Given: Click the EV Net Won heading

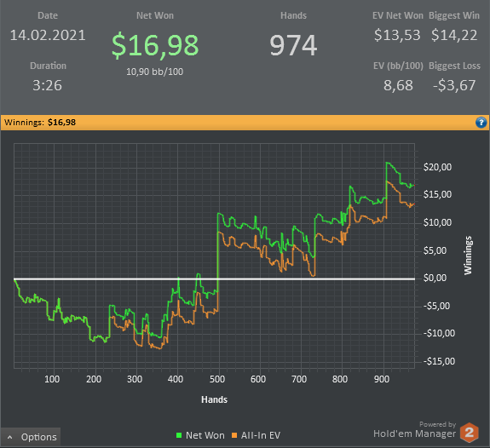Looking at the screenshot, I should tap(397, 15).
